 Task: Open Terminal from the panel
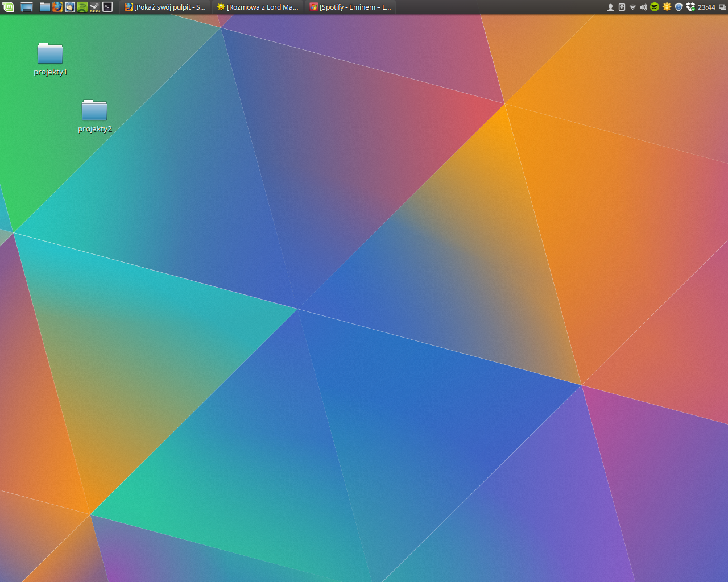click(107, 7)
